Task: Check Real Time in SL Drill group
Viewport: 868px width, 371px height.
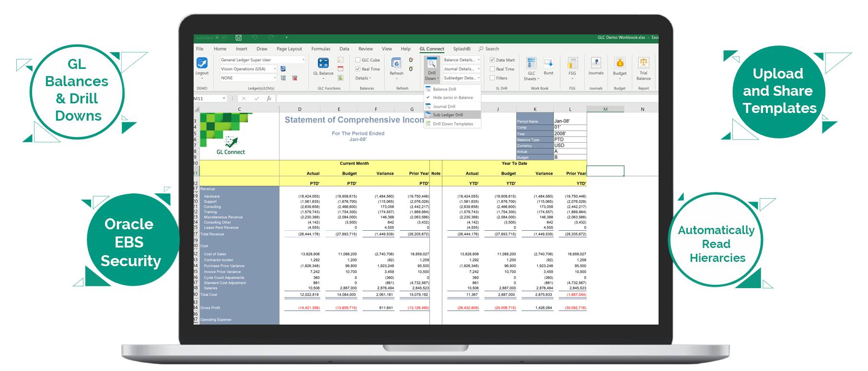Action: click(x=492, y=69)
